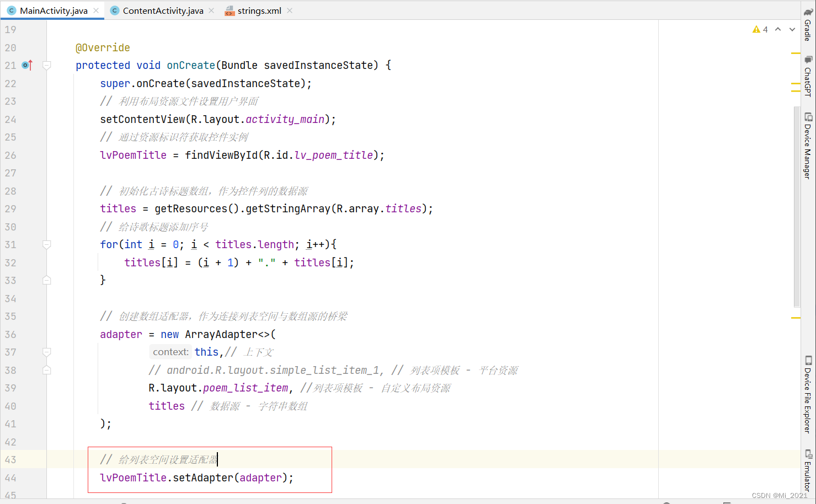Click the @Override annotation
Screen dimensions: 816x504
pyautogui.click(x=103, y=47)
